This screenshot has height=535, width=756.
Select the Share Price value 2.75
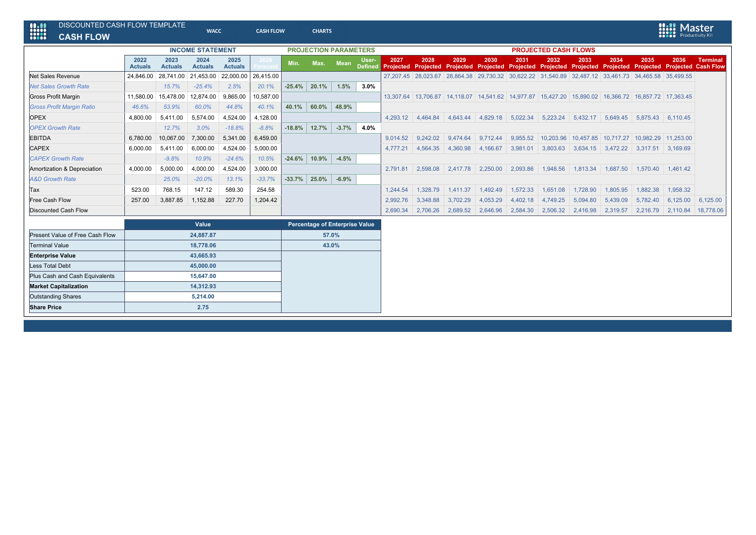point(203,308)
